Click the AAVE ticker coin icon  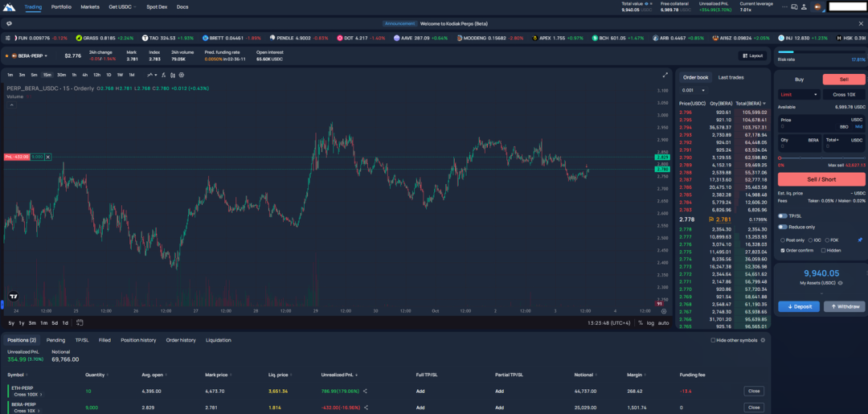(396, 39)
